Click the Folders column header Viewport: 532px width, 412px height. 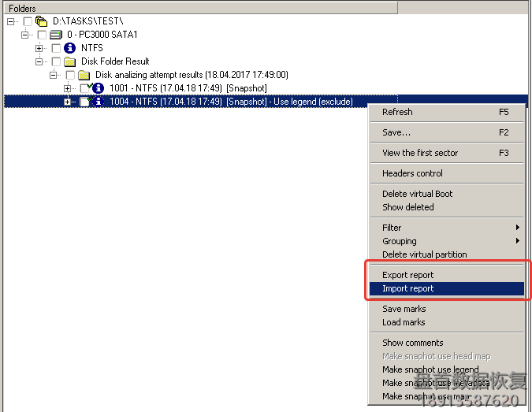click(x=197, y=8)
